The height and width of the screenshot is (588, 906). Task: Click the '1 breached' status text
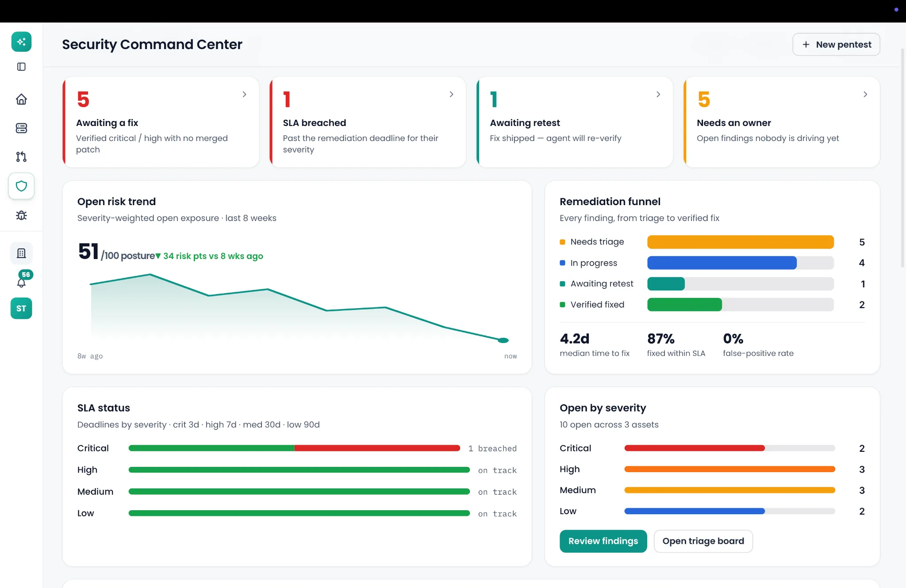(x=492, y=449)
